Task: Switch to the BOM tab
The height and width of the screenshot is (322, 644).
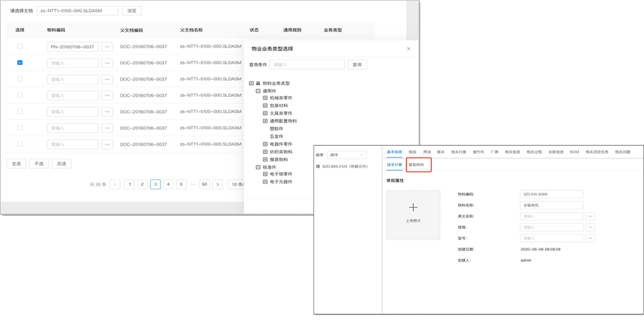Action: [574, 152]
